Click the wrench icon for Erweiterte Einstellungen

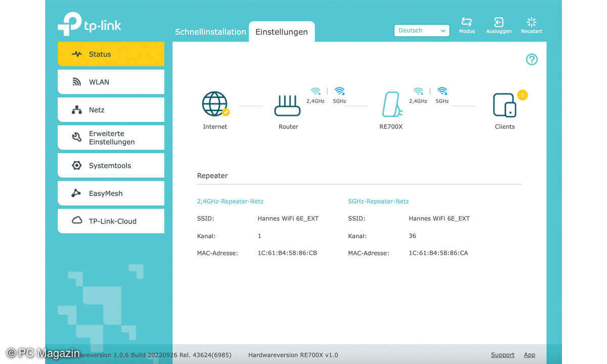pyautogui.click(x=77, y=138)
